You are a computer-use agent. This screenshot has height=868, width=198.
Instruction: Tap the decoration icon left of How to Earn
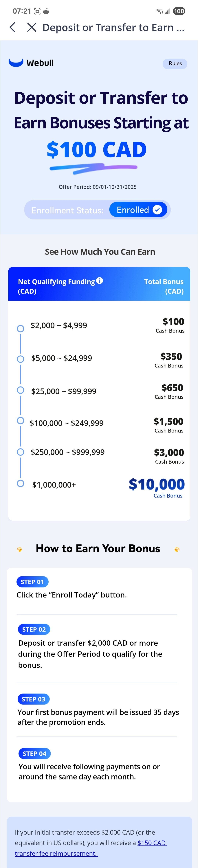19,549
